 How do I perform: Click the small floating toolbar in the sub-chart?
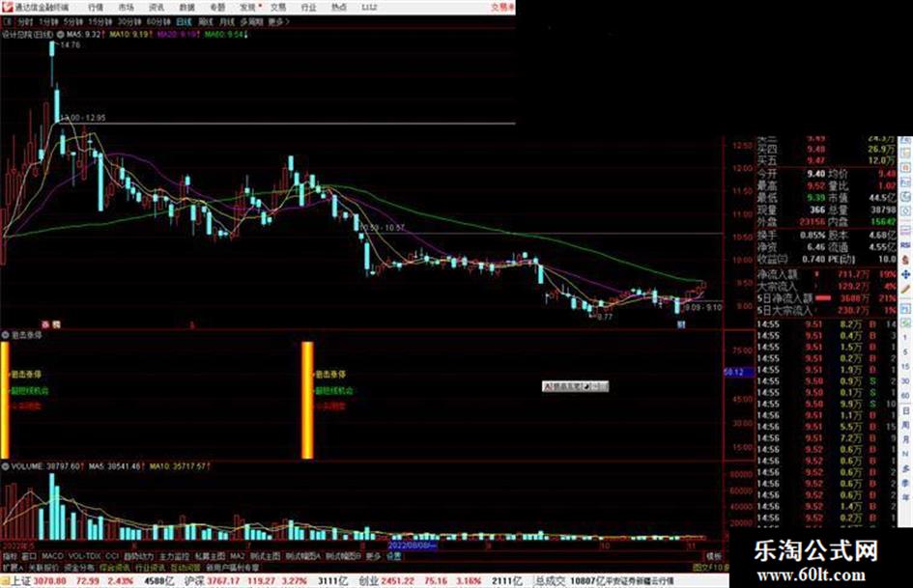pyautogui.click(x=575, y=386)
